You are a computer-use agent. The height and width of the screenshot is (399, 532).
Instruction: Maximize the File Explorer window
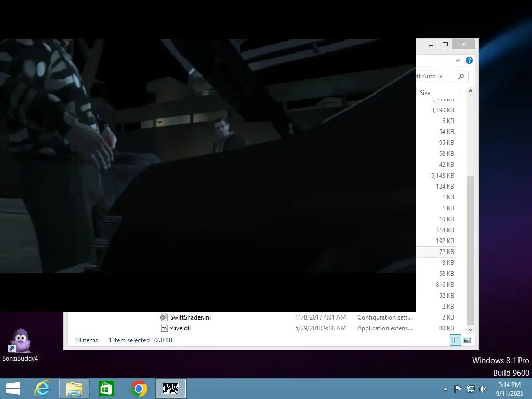[445, 45]
